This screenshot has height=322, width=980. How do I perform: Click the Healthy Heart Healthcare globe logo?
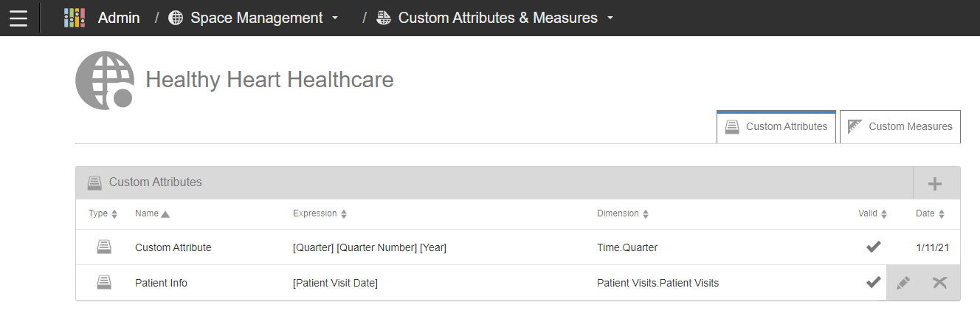(104, 80)
